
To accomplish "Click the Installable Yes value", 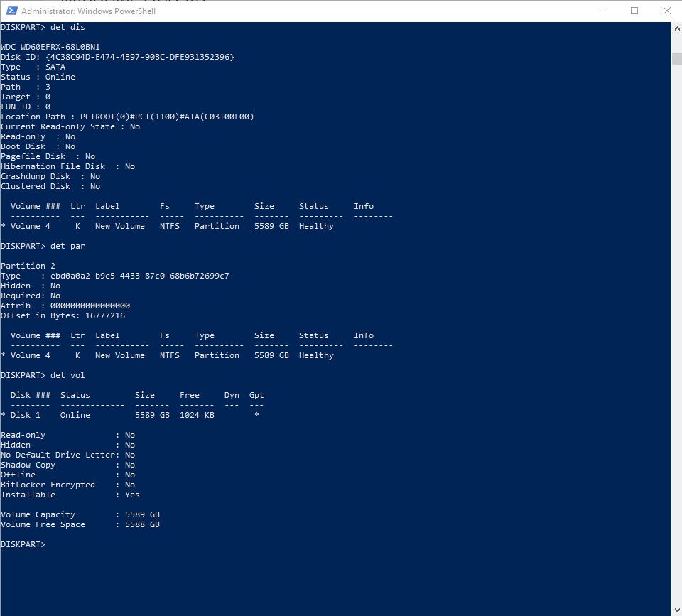I will point(132,495).
